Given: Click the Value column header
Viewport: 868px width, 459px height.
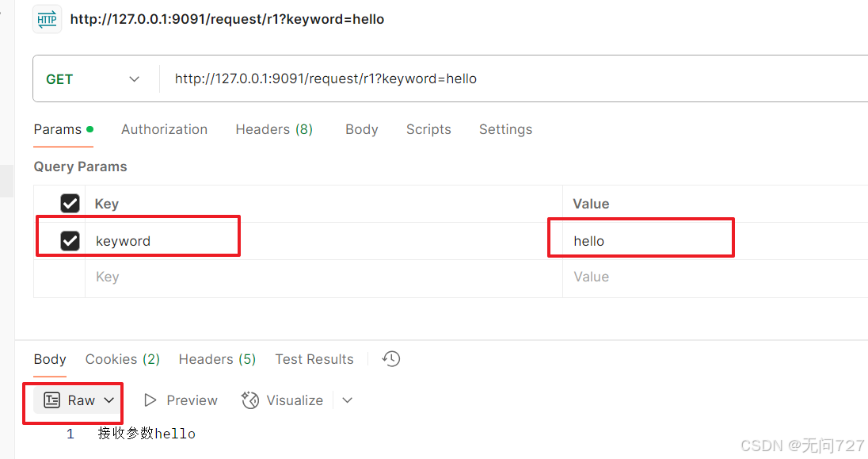Looking at the screenshot, I should pos(591,204).
